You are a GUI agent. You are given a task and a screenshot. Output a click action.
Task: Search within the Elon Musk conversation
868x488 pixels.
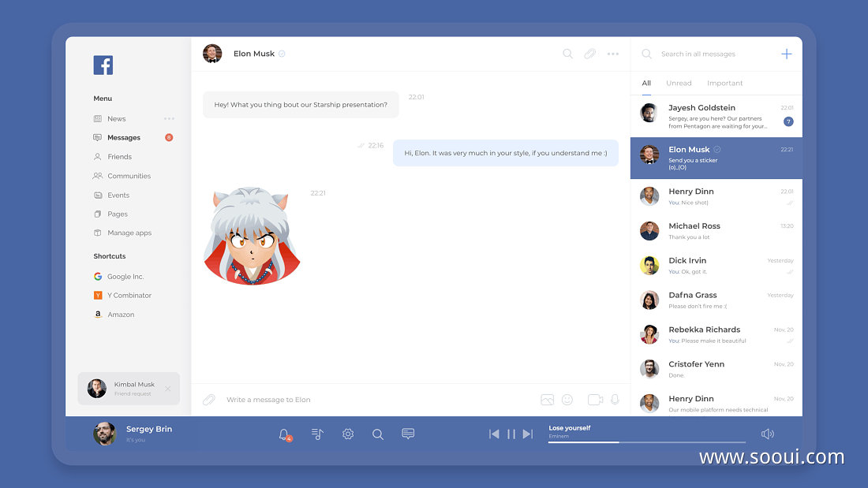coord(567,54)
